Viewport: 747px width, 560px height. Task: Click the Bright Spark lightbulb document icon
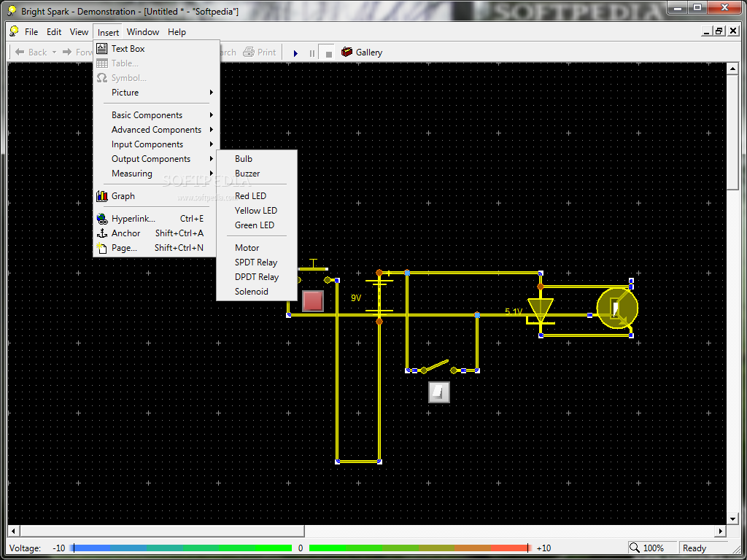point(15,31)
